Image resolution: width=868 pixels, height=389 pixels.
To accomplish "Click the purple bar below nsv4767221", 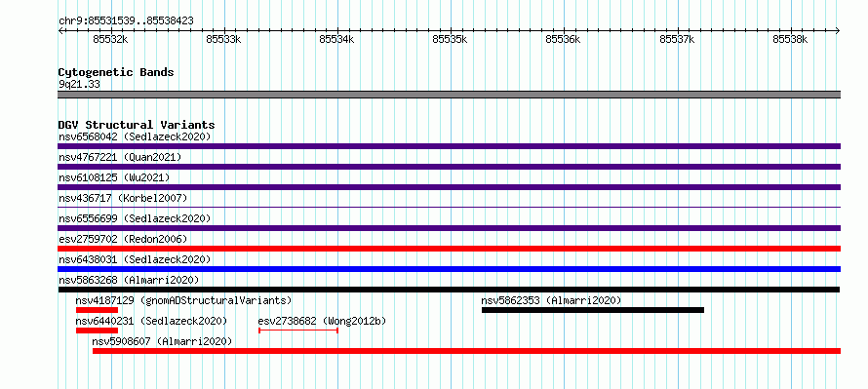I will [x=449, y=167].
